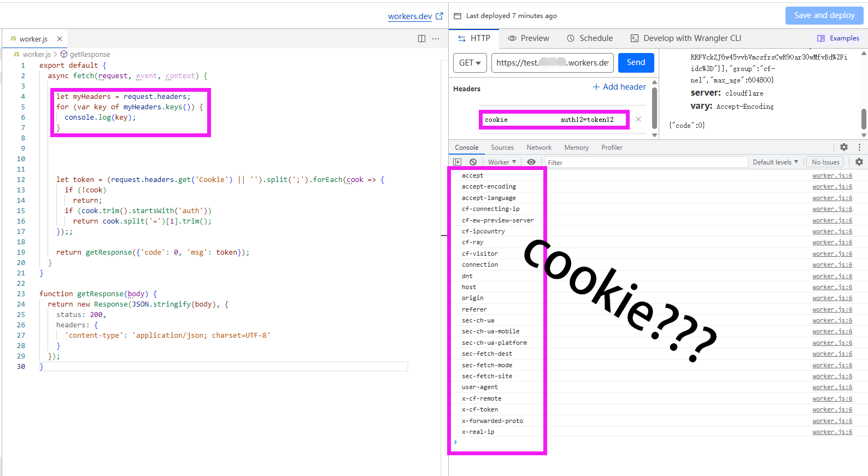This screenshot has width=868, height=476.
Task: Open worker.js:6 link for x-real-ip log
Action: 832,432
